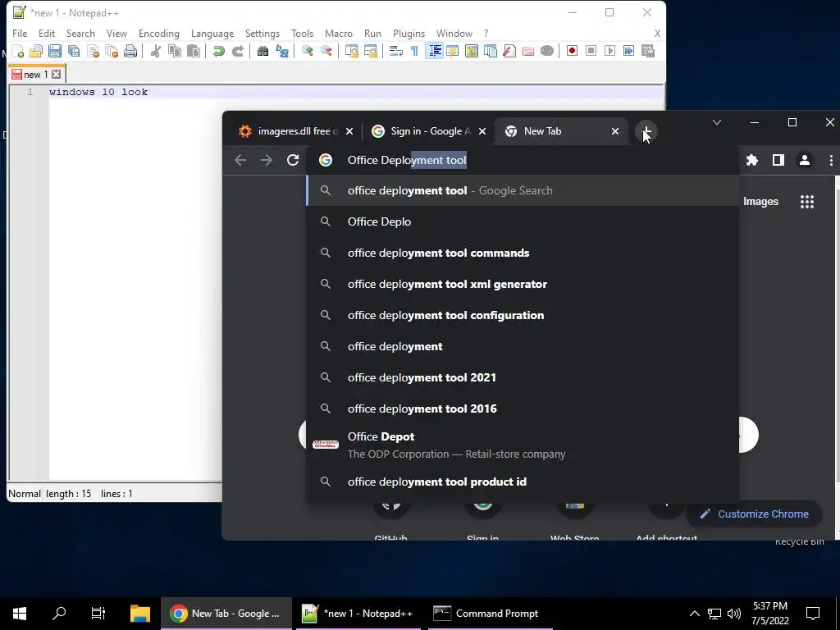Click Chrome's back arrow
840x630 pixels.
tap(240, 160)
